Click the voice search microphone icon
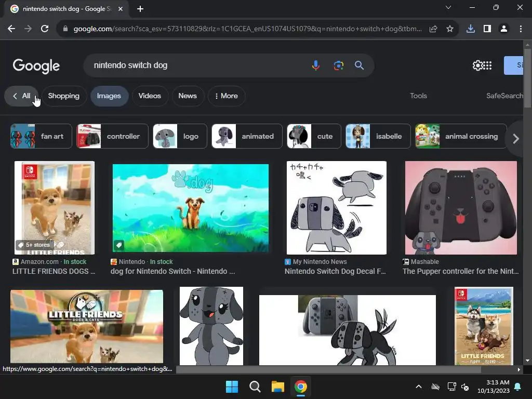 [x=315, y=65]
